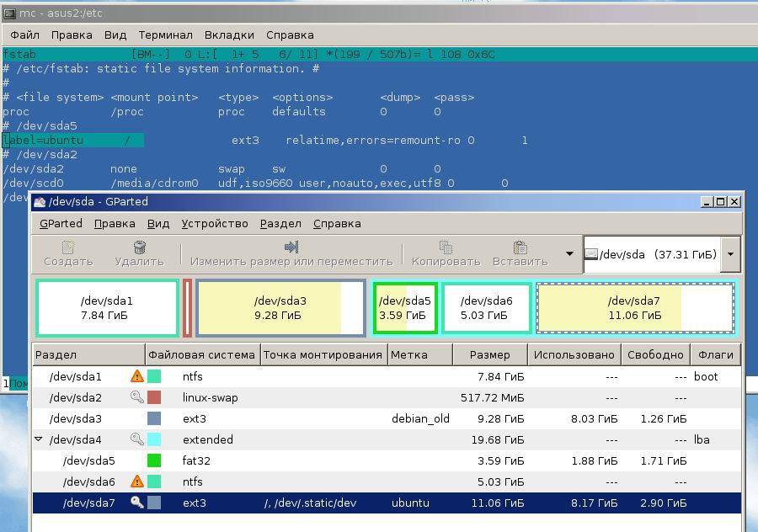Viewport: 758px width, 532px height.
Task: Click the linux-swap red color swatch
Action: [154, 397]
